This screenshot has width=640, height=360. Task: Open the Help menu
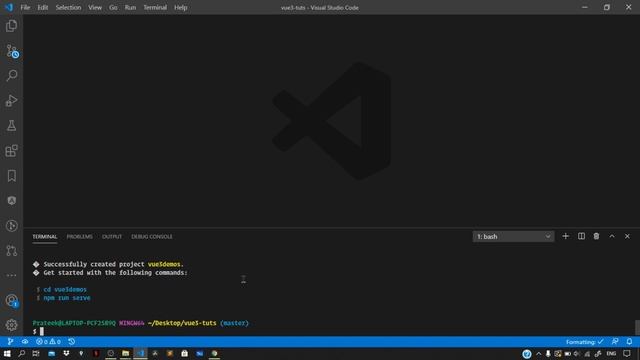[x=180, y=7]
